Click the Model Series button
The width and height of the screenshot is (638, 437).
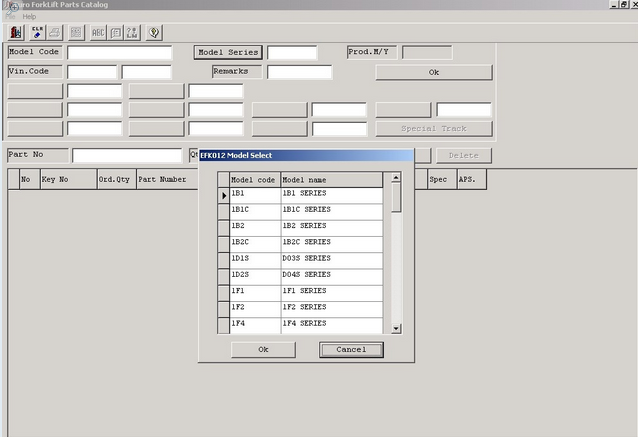[x=228, y=52]
